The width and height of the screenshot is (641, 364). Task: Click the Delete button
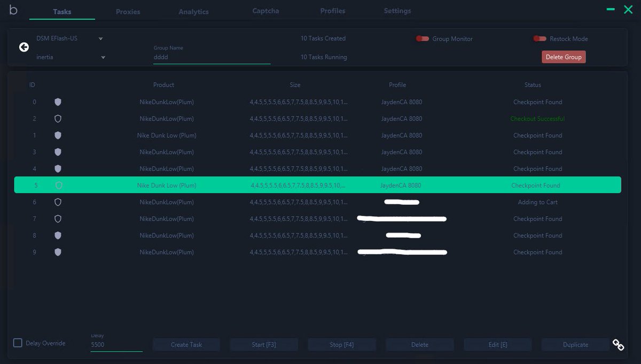tap(420, 345)
